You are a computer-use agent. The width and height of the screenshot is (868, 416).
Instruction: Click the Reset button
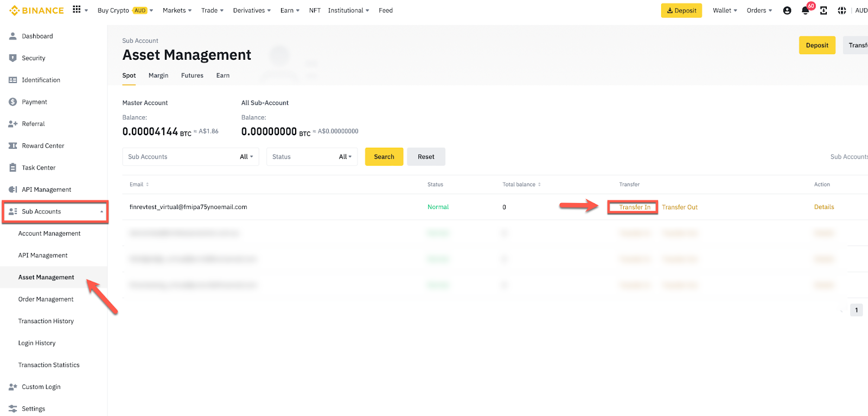[x=426, y=157]
